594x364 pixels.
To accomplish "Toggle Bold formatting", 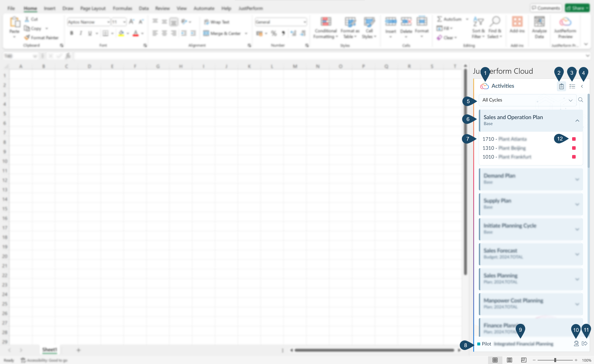I will (x=72, y=33).
